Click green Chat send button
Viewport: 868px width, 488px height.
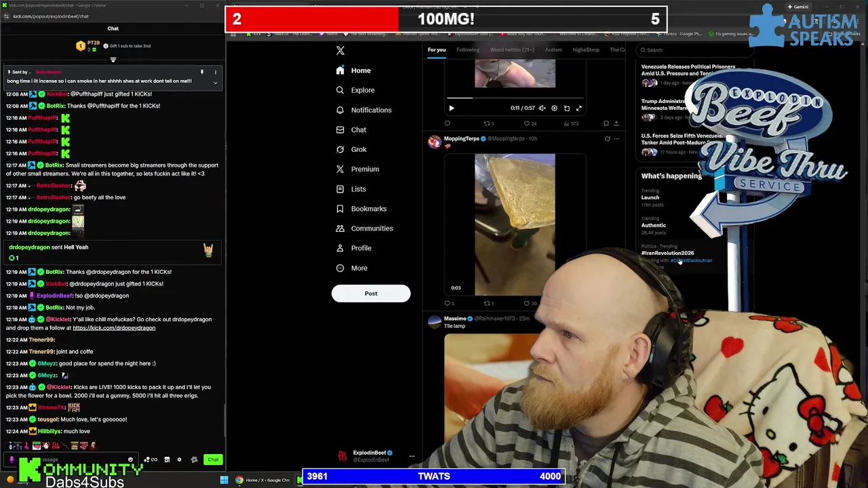point(213,460)
